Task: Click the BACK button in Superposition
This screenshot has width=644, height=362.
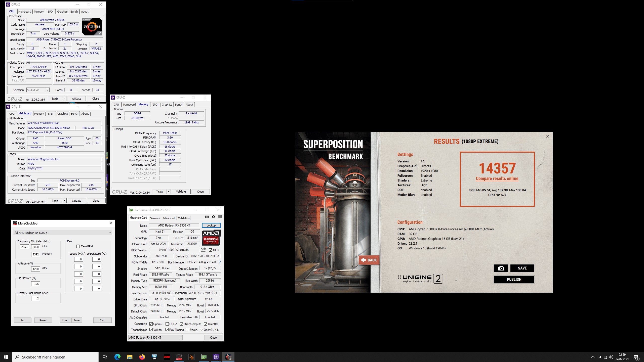Action: coord(369,260)
